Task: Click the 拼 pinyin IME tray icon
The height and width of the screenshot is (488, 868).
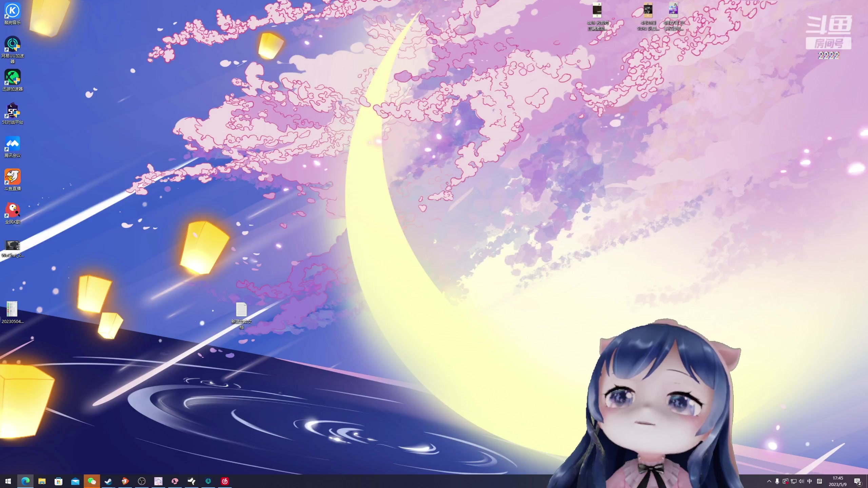Action: 820,481
